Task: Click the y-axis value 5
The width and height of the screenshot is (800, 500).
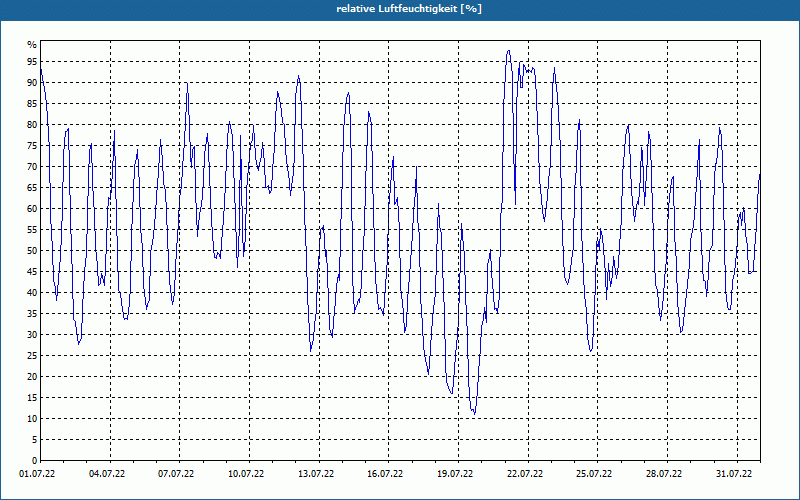Action: click(x=35, y=440)
